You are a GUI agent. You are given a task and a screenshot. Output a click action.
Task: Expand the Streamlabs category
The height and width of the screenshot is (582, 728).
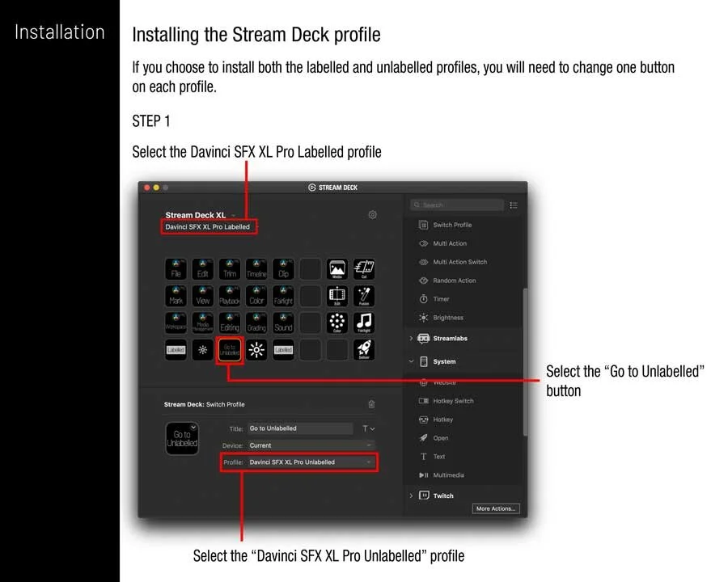click(450, 338)
